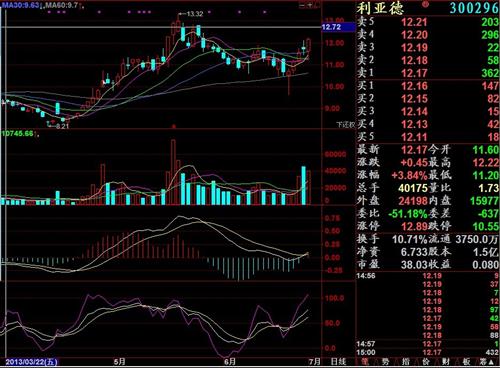The height and width of the screenshot is (368, 500).
Task: Click the MA60:9.7 indicator label
Action: [62, 5]
